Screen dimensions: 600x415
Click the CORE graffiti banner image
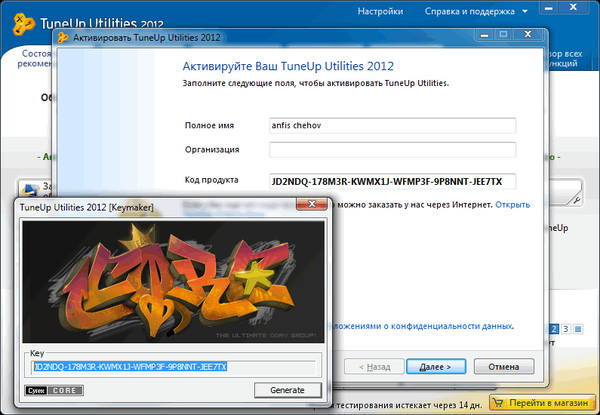[x=173, y=282]
